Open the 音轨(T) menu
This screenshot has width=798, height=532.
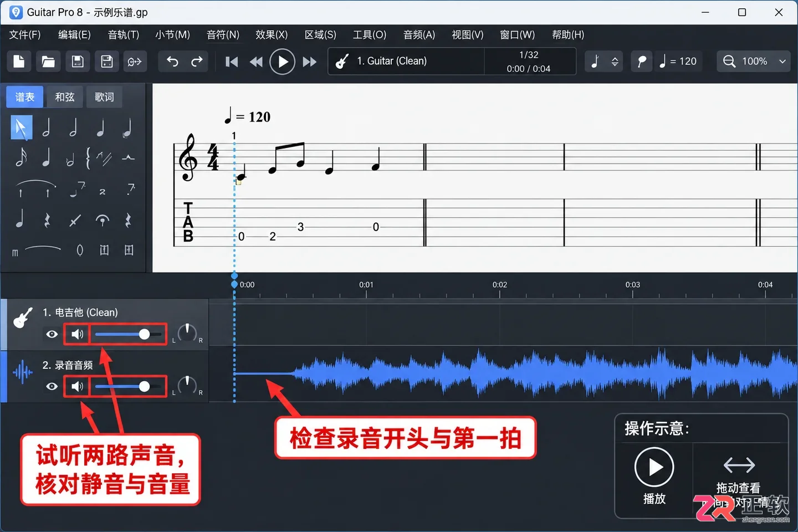coord(124,34)
